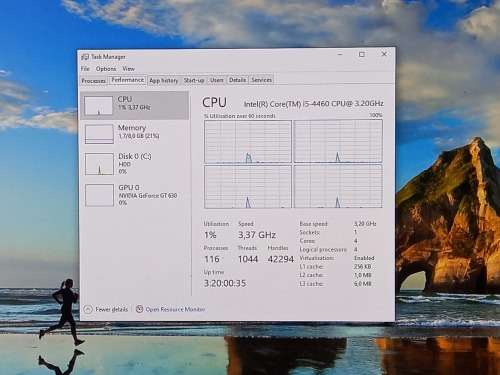
Task: Click the Resource Monitor gauge icon
Action: tap(139, 309)
